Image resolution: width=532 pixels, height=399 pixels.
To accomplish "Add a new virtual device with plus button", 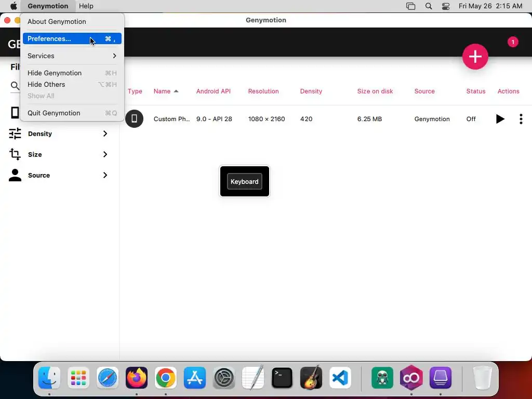I will pyautogui.click(x=475, y=56).
